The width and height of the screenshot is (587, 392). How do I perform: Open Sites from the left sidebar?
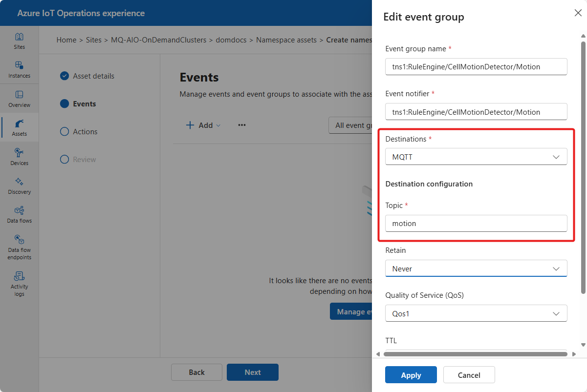pyautogui.click(x=19, y=41)
